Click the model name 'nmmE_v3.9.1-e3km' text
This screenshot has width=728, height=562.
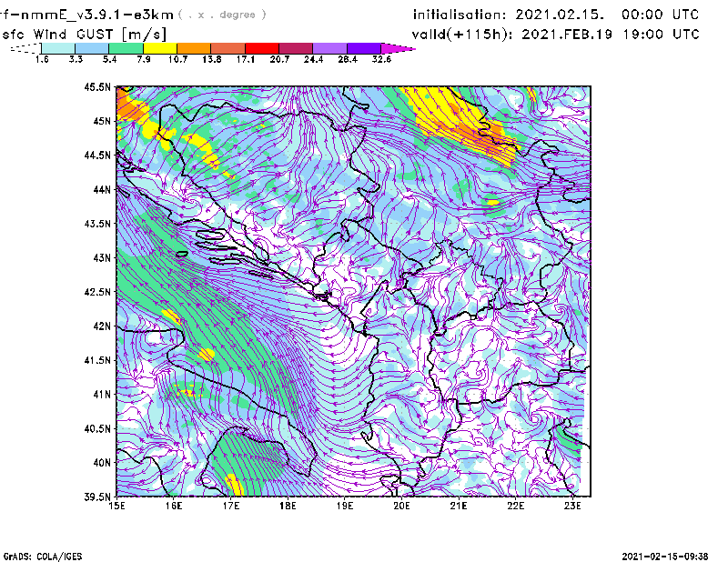(x=91, y=15)
